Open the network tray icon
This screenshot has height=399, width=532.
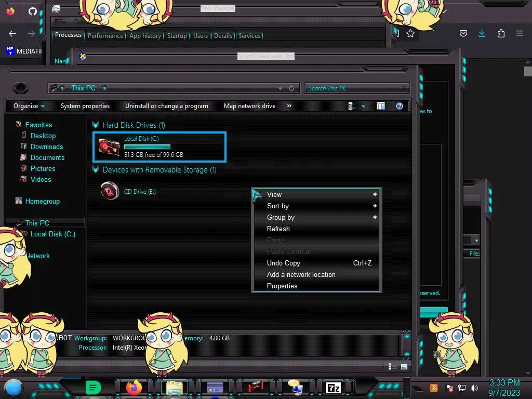pos(462,388)
